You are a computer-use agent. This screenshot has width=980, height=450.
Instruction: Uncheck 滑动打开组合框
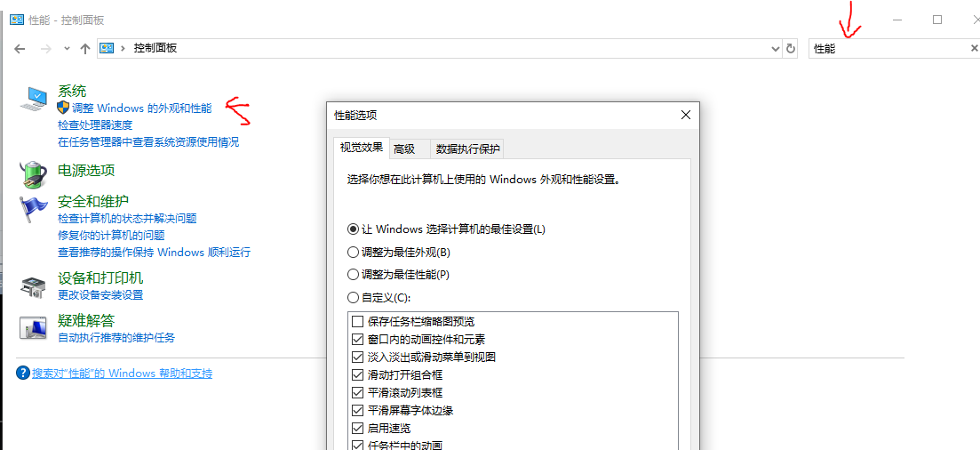(357, 375)
